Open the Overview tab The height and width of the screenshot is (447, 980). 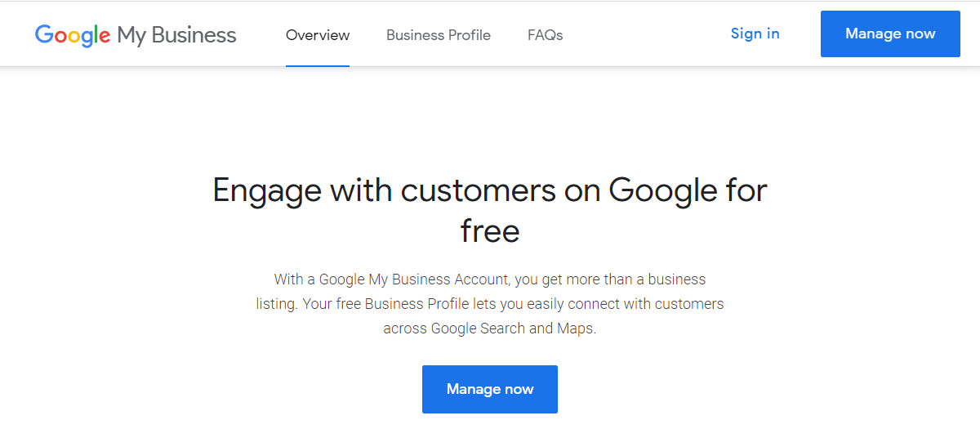(318, 35)
